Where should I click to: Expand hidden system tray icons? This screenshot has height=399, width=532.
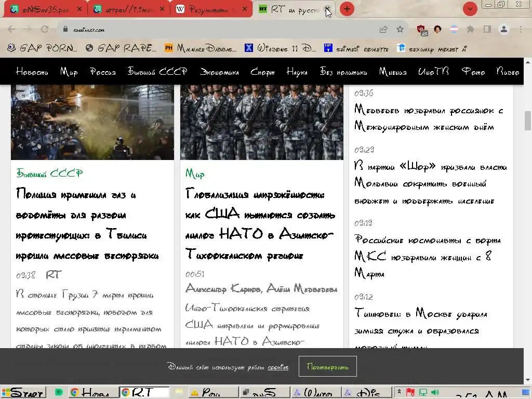pos(400,392)
